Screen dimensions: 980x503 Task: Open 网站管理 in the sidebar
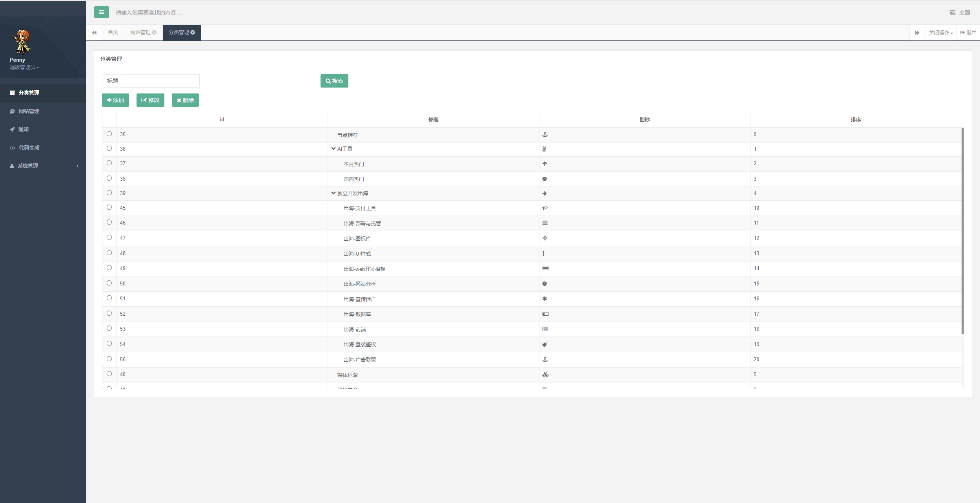pos(29,111)
